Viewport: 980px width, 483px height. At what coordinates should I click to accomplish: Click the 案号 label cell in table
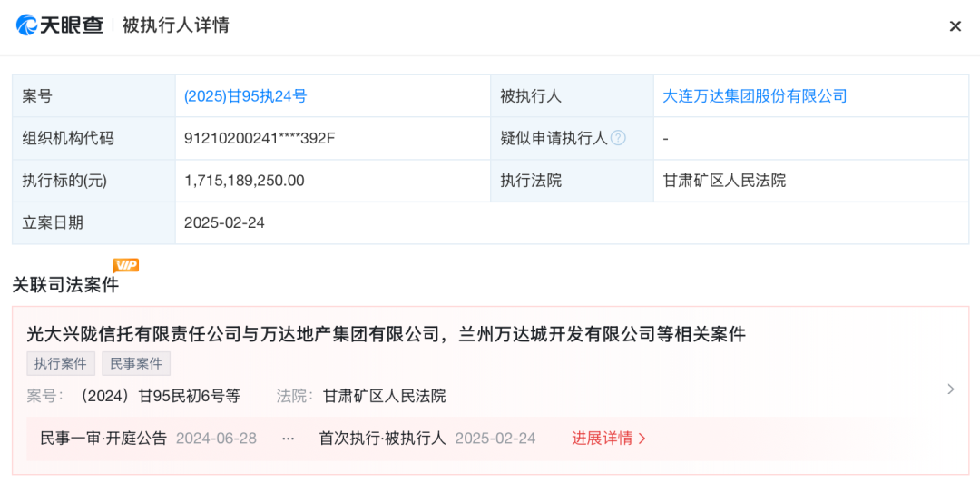(x=93, y=95)
